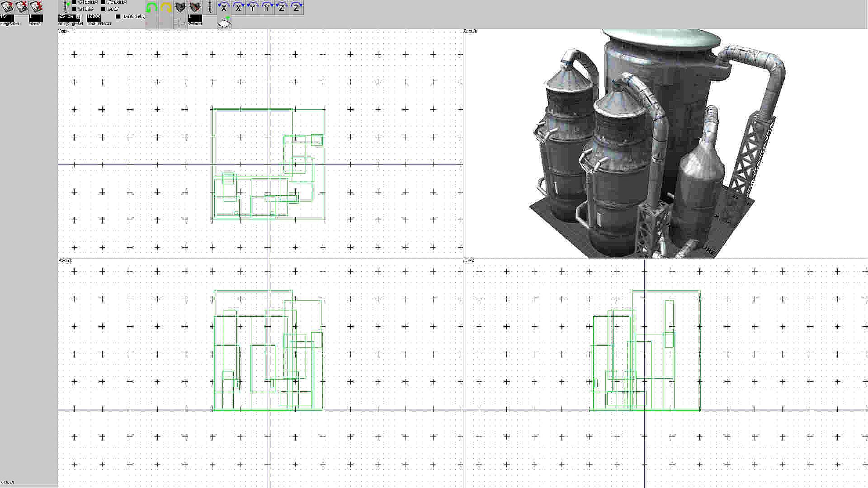Click the dark shield icon next to redo arrow

pyautogui.click(x=180, y=8)
